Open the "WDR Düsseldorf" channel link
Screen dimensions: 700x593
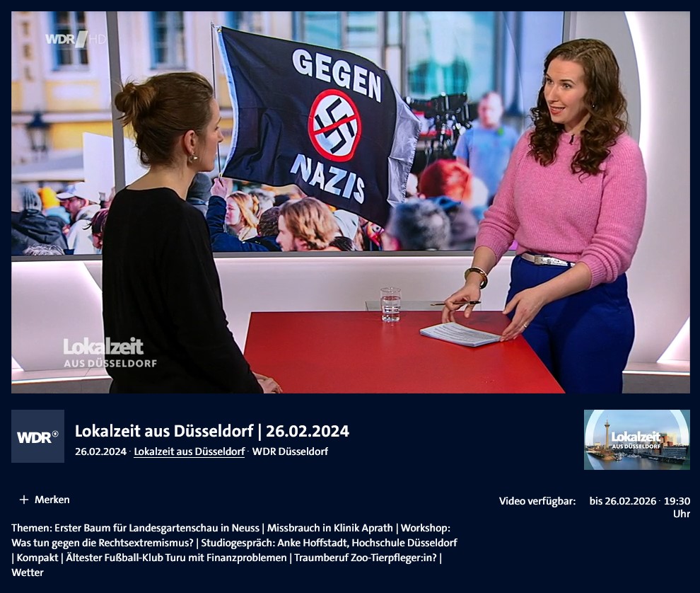[x=293, y=452]
